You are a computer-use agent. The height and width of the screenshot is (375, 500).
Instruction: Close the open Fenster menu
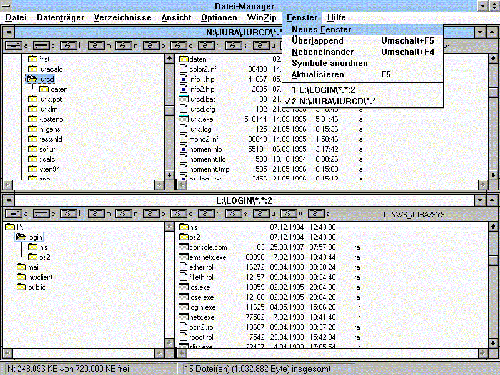coord(302,17)
